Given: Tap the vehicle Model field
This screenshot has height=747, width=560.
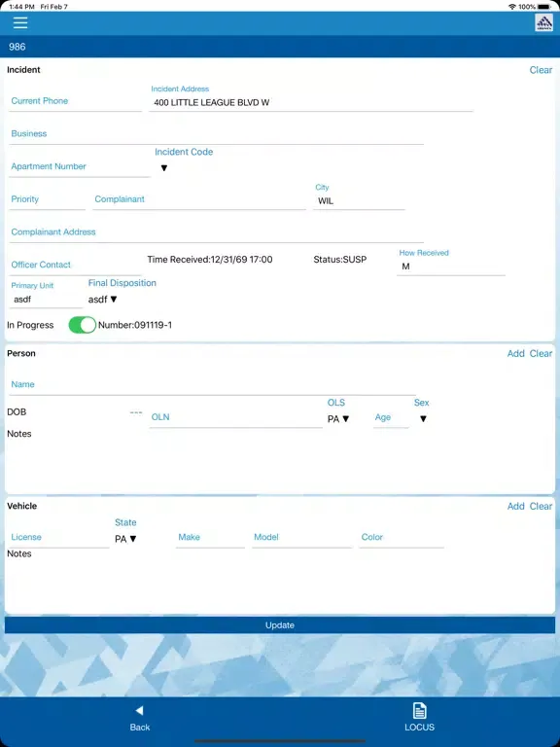Looking at the screenshot, I should click(302, 537).
